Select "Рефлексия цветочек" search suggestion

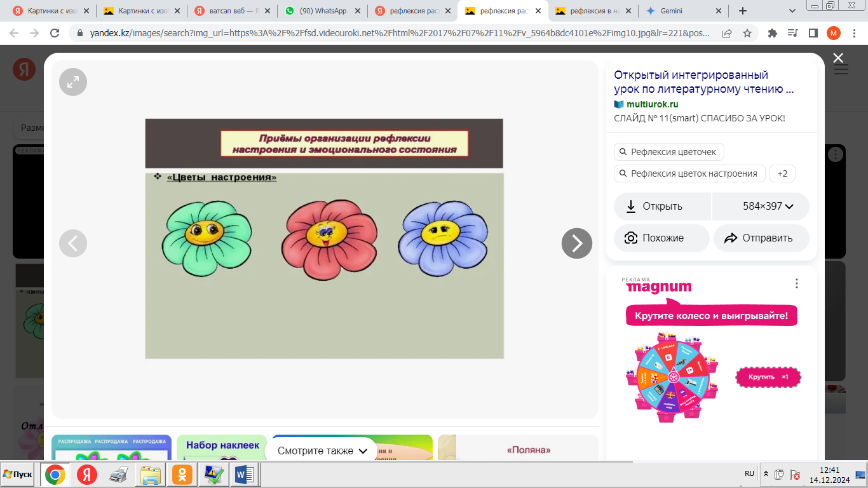(x=668, y=152)
